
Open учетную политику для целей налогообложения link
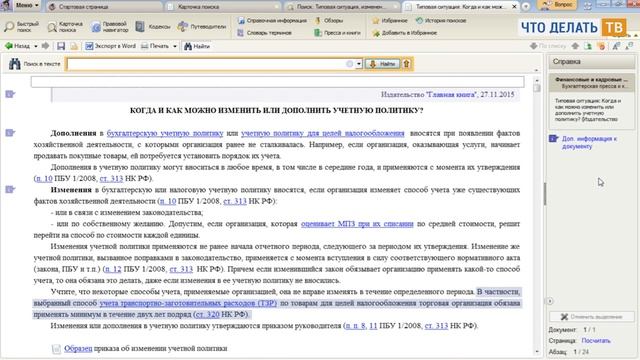tap(322, 133)
